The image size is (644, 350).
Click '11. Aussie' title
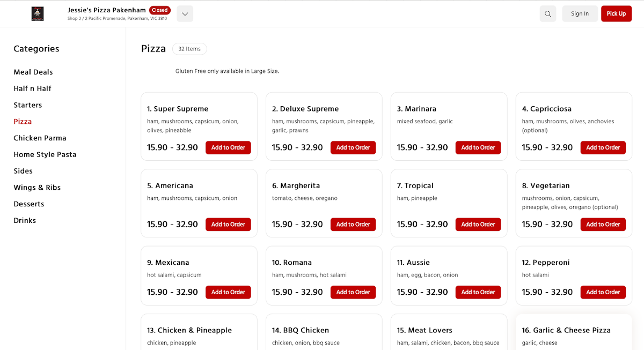click(x=413, y=263)
